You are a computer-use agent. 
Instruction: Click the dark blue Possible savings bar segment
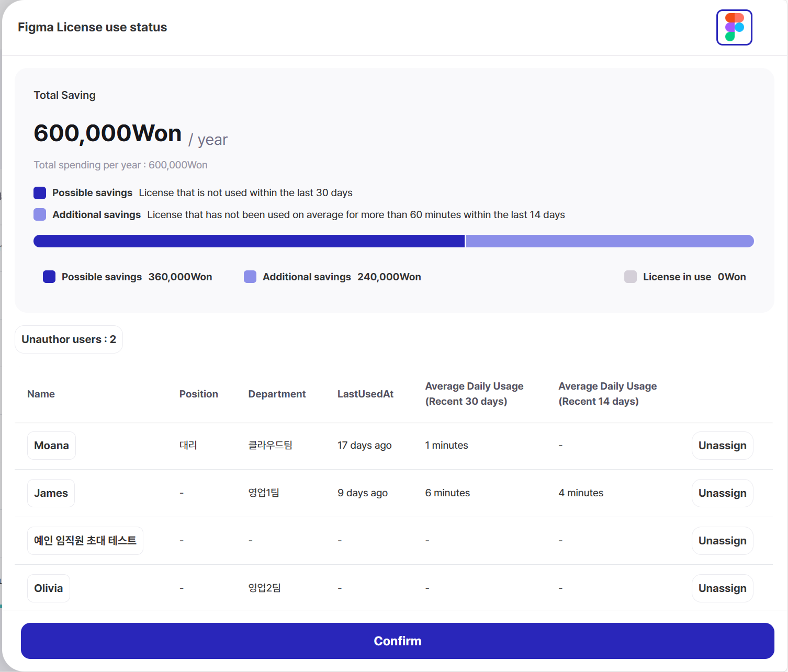tap(249, 241)
